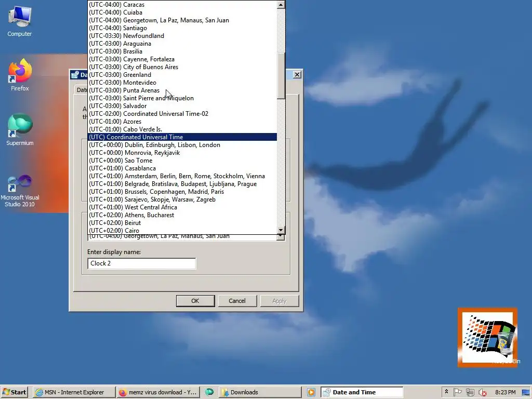Select (UTC-03:00) Greenland

(182, 75)
